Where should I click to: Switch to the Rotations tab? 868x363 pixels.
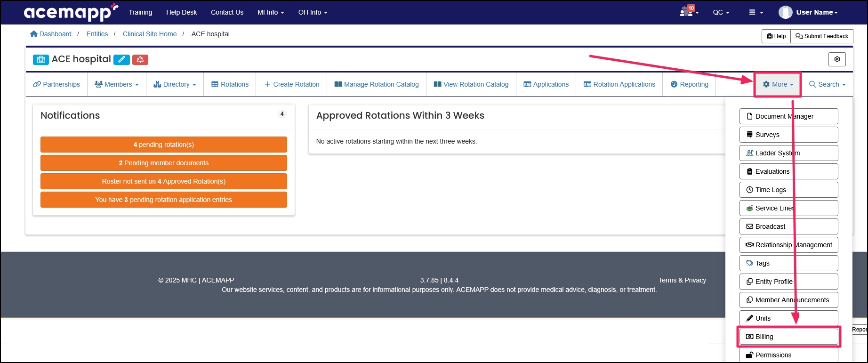tap(230, 84)
